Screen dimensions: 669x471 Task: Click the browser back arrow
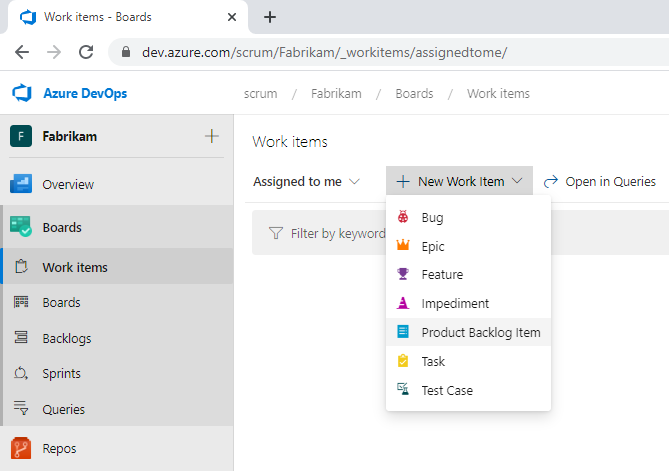[22, 52]
